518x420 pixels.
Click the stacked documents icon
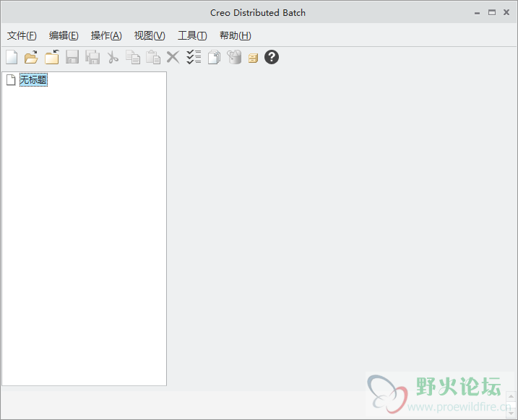point(215,57)
